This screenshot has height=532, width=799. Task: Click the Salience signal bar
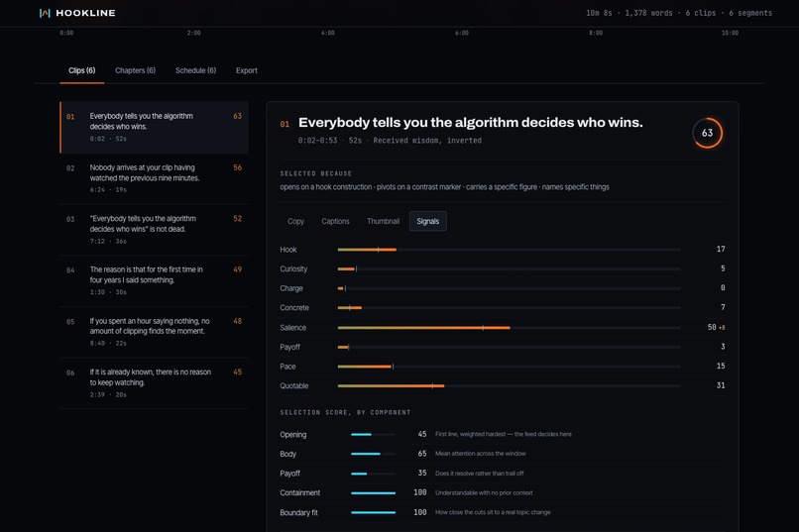[x=509, y=328]
